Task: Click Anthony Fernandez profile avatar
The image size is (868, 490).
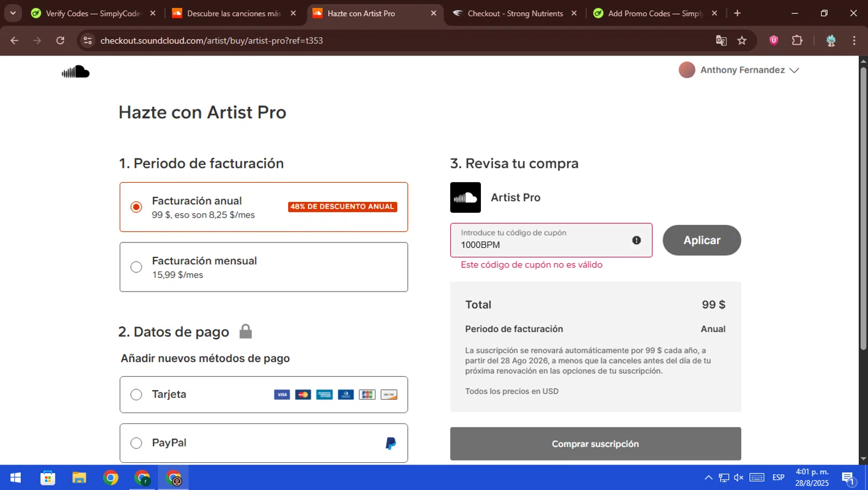Action: click(x=687, y=70)
